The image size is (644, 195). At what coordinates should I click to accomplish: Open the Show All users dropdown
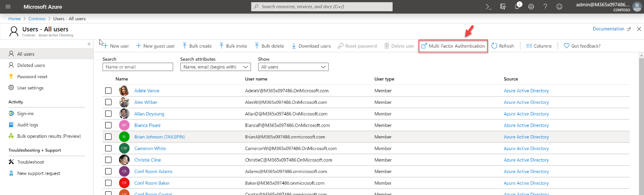point(293,67)
